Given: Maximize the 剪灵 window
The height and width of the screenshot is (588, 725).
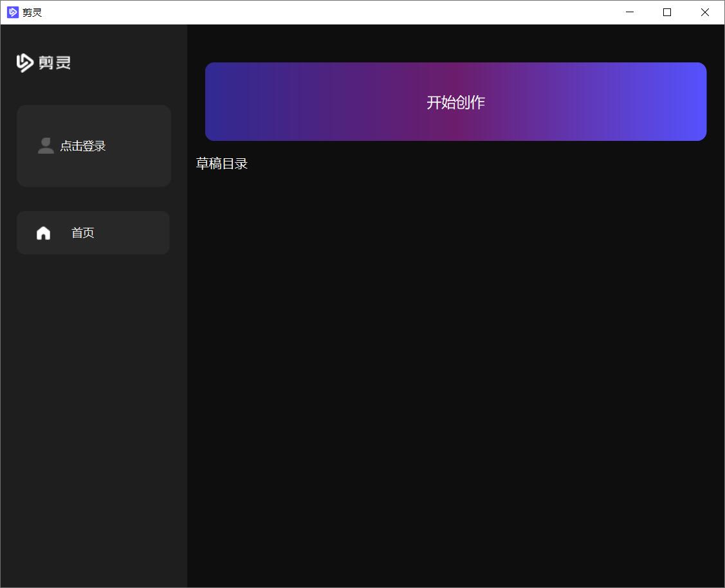Looking at the screenshot, I should coord(666,12).
